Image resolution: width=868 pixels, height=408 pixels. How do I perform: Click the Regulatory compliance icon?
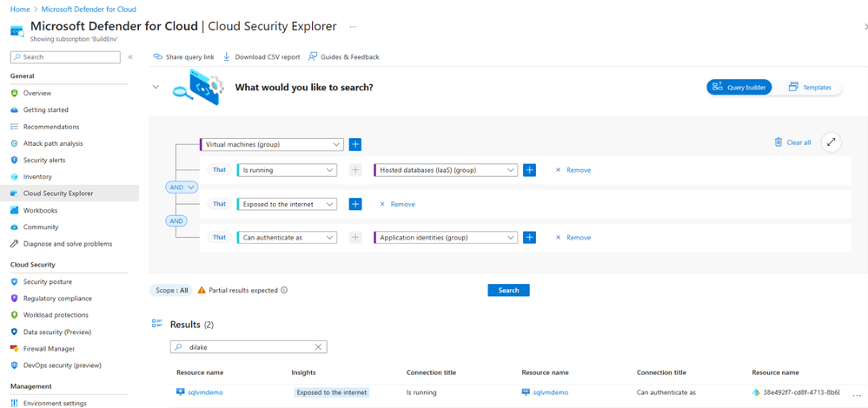pyautogui.click(x=15, y=299)
